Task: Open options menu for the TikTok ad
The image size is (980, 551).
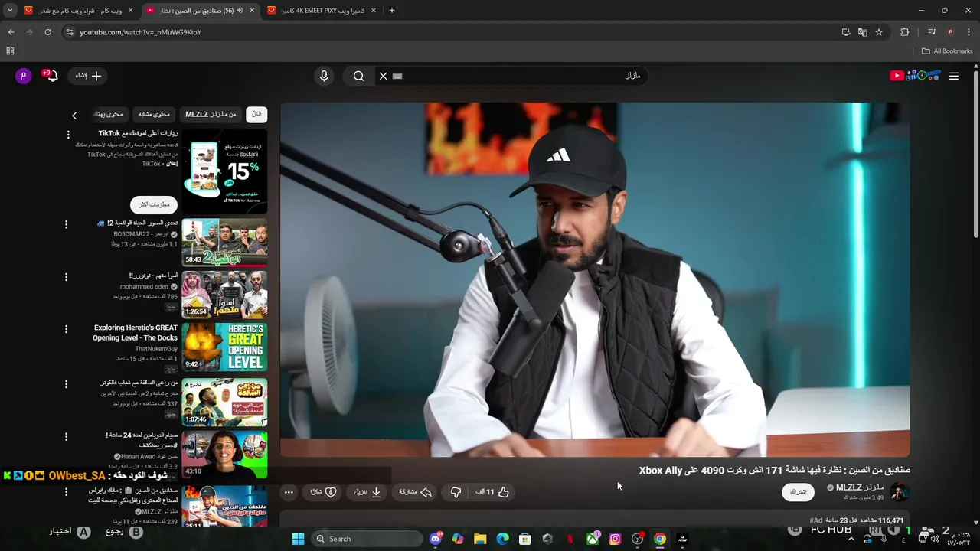Action: pyautogui.click(x=68, y=135)
